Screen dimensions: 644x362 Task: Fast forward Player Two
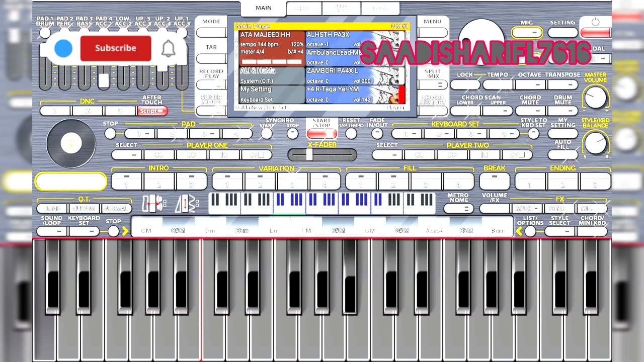(452, 155)
